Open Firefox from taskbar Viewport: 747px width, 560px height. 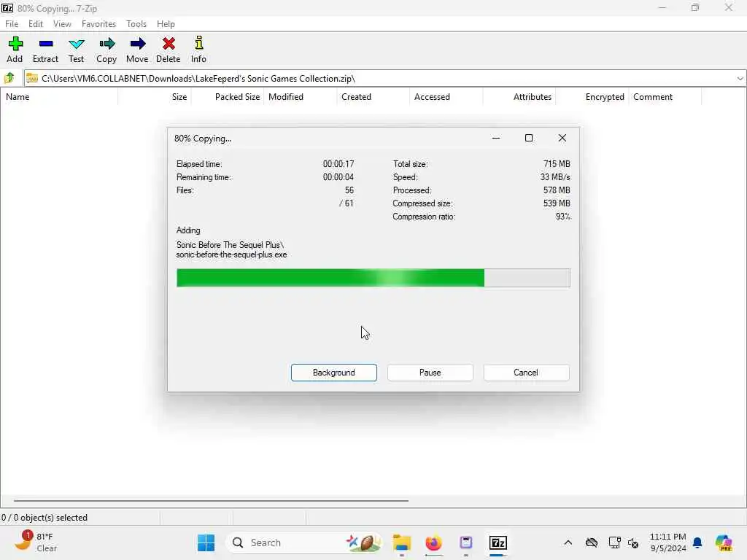point(433,542)
